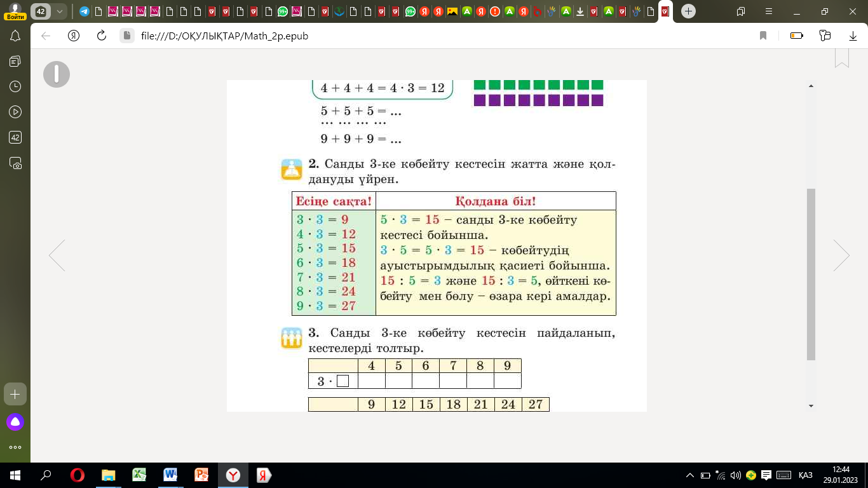The height and width of the screenshot is (488, 868).
Task: Click the line "4 + 4 + 4 = 4 · 3 = 12"
Action: [383, 88]
